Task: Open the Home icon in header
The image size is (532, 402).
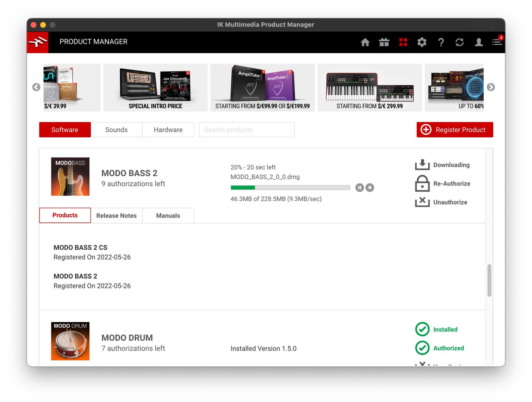Action: 365,42
